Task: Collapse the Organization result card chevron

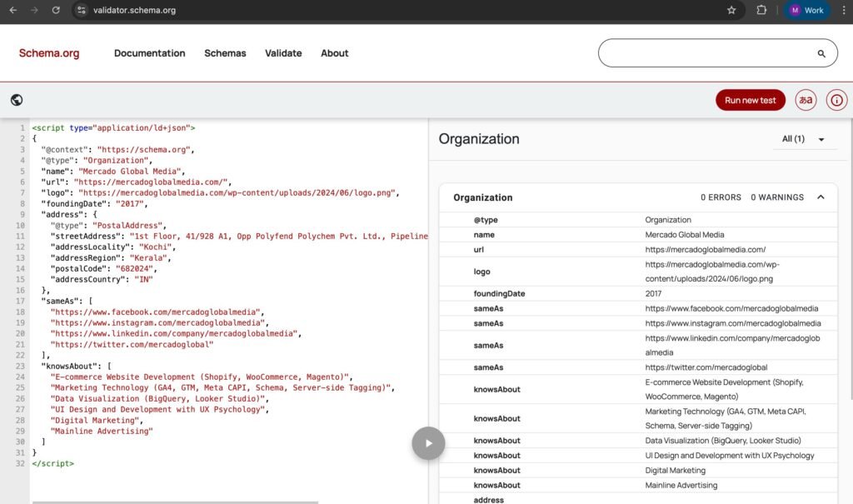Action: pos(821,197)
